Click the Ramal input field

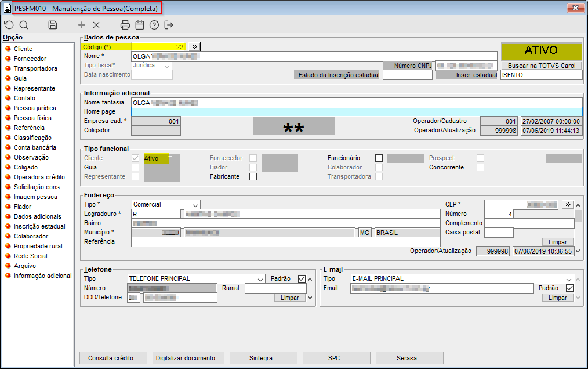[275, 288]
